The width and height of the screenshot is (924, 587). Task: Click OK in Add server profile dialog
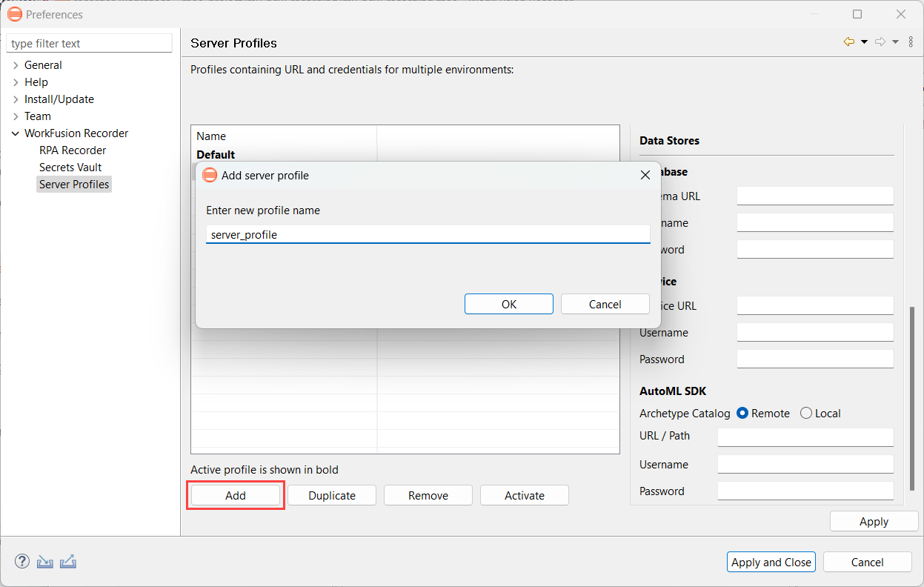click(509, 304)
